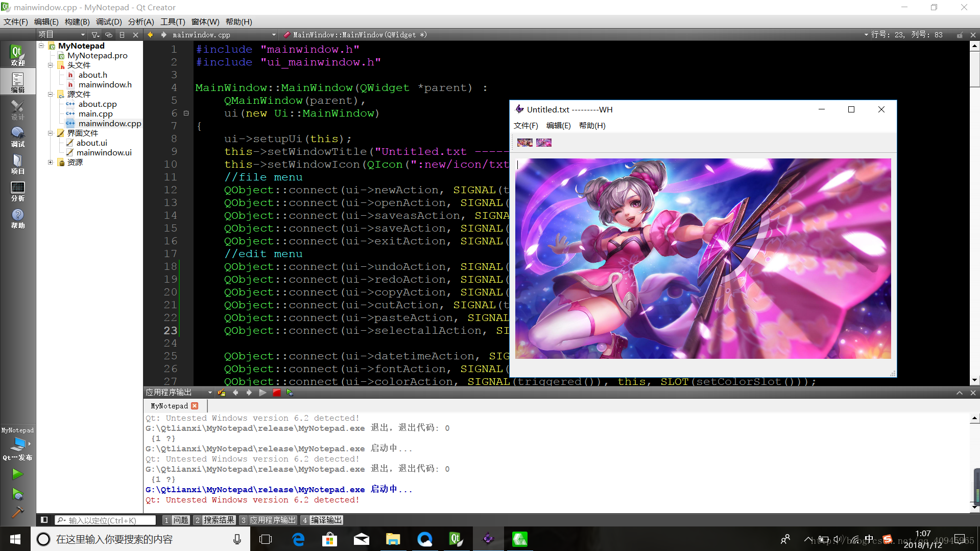Viewport: 980px width, 551px height.
Task: Open mainwindow.h in the project tree
Action: click(x=105, y=84)
